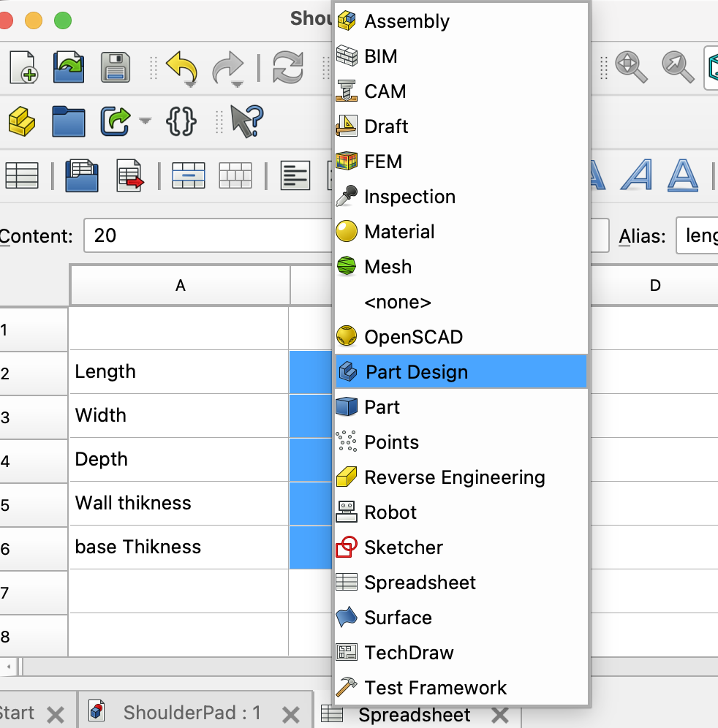Select the Reverse Engineering workbench
718x728 pixels.
point(461,477)
